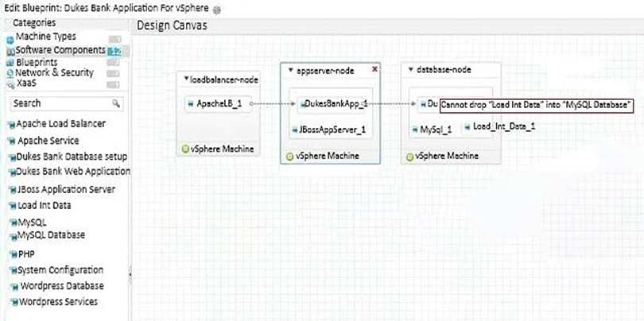
Task: Click the vSphere Machine icon in loadbalancer-node
Action: coord(184,149)
